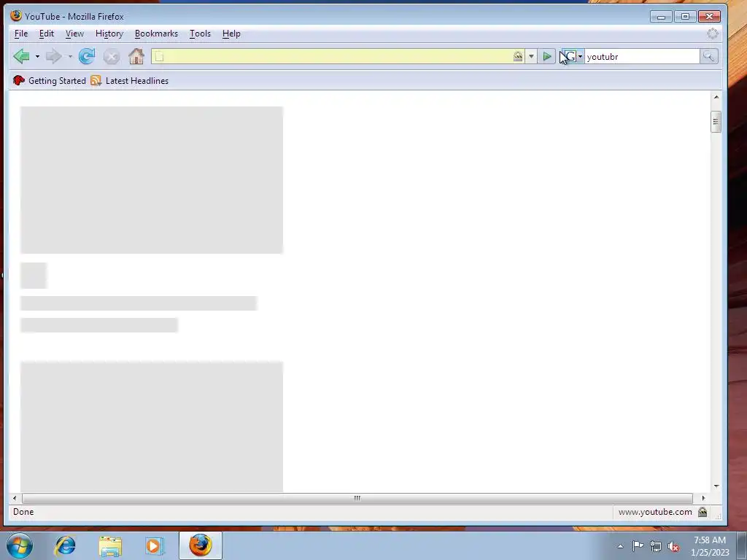Open the Google search engine selector
The width and height of the screenshot is (747, 560).
click(x=572, y=57)
